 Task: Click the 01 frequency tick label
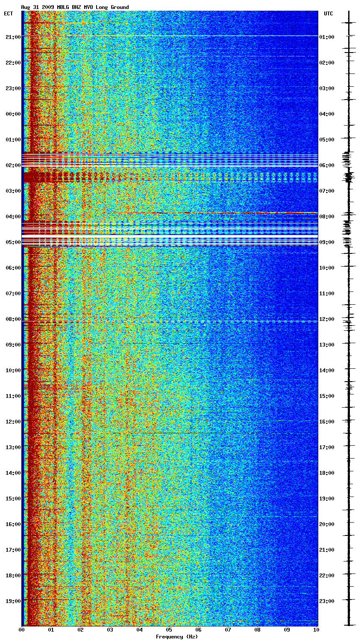pyautogui.click(x=51, y=630)
